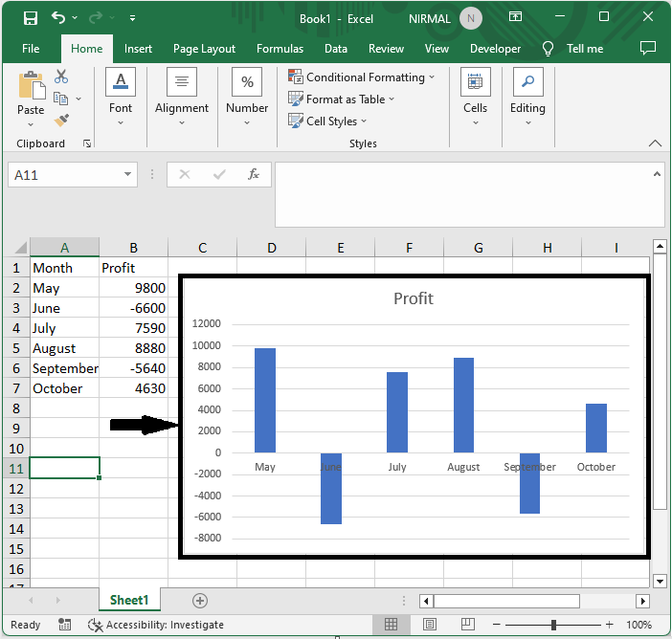Screen dimensions: 672x639
Task: Switch to Normal view in status bar
Action: [391, 625]
